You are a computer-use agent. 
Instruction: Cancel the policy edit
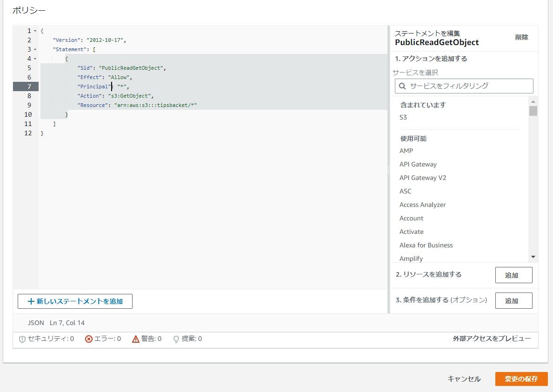click(x=464, y=379)
